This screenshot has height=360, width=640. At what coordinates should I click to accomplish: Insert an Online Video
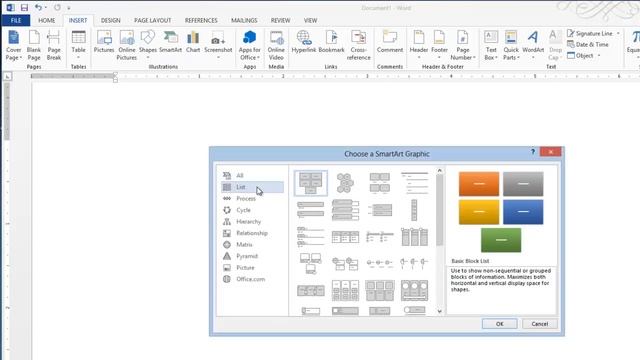(x=276, y=45)
